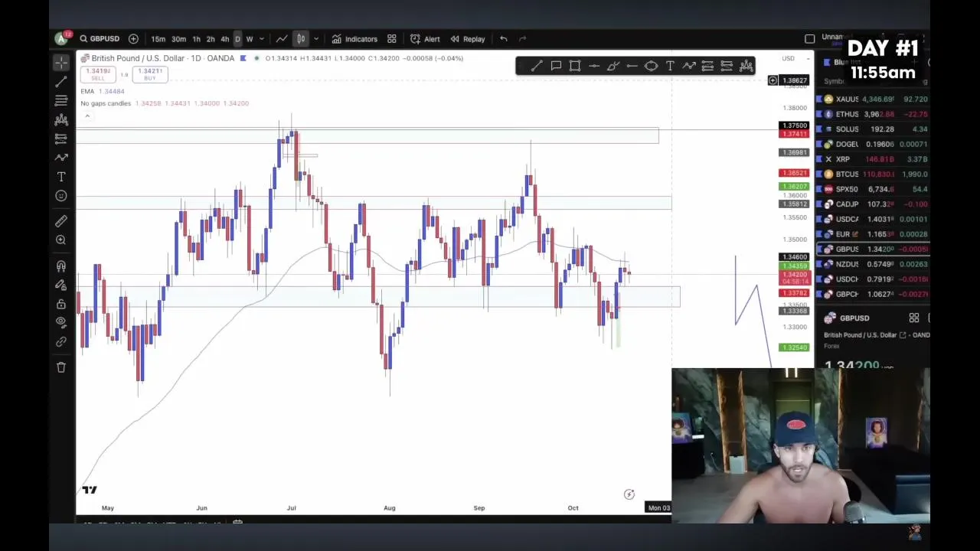
Task: Pick callout comment tool in floating toolbar
Action: 556,67
